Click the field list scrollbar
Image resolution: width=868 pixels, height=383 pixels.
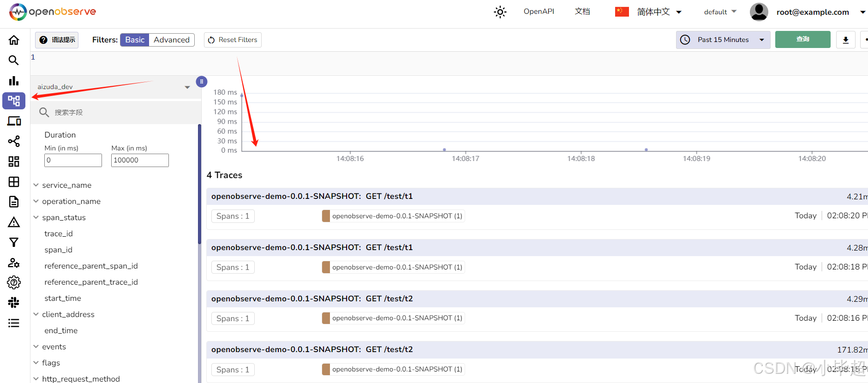(199, 184)
